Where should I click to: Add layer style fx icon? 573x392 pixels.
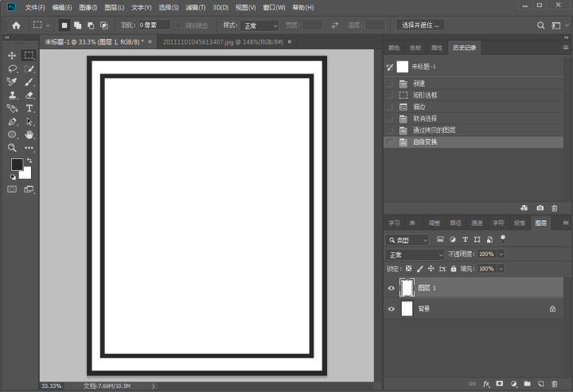486,383
